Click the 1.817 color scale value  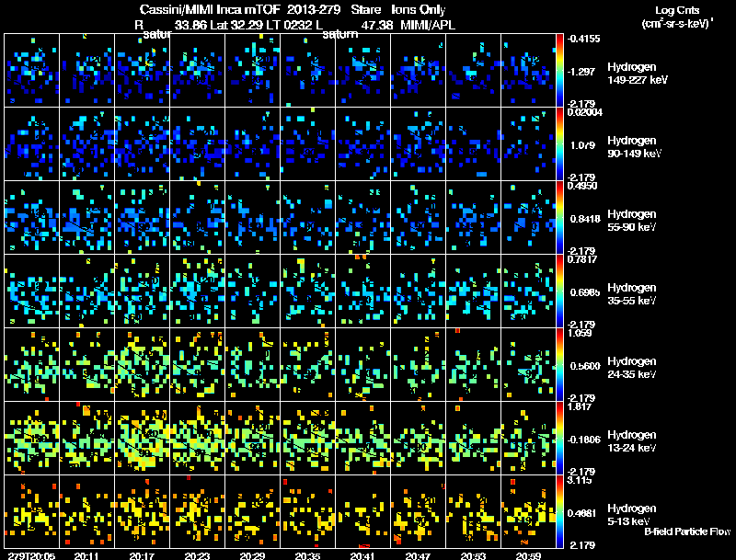(580, 406)
